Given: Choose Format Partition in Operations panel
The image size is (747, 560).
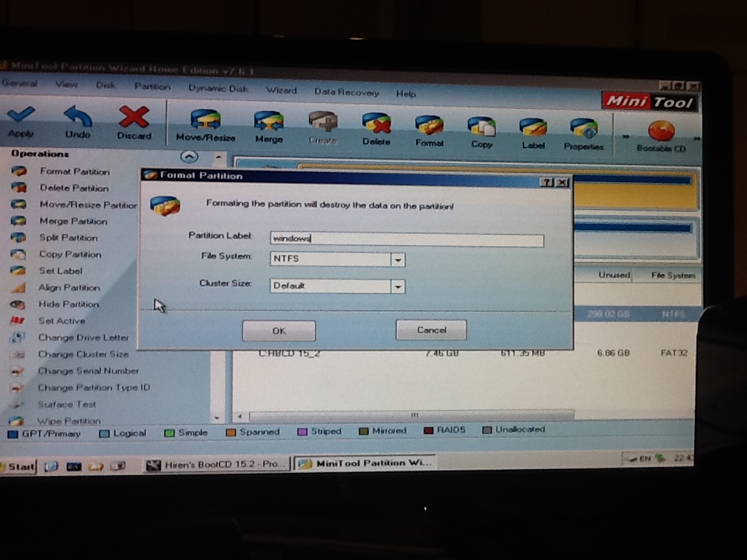Looking at the screenshot, I should click(x=75, y=171).
